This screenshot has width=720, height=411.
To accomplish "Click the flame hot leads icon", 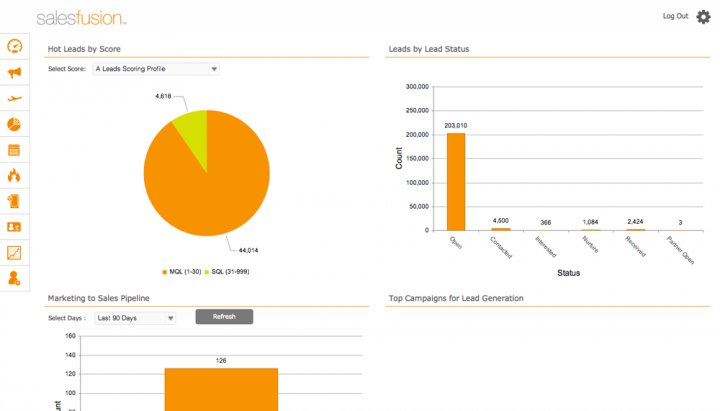I will coord(14,175).
